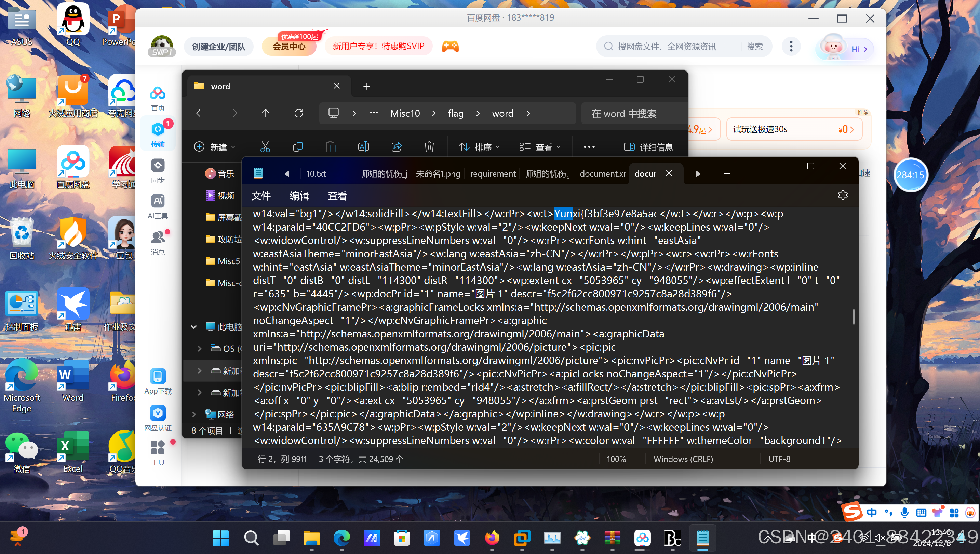Open Notepad settings gear icon
Screen dimensions: 980x554
843,195
